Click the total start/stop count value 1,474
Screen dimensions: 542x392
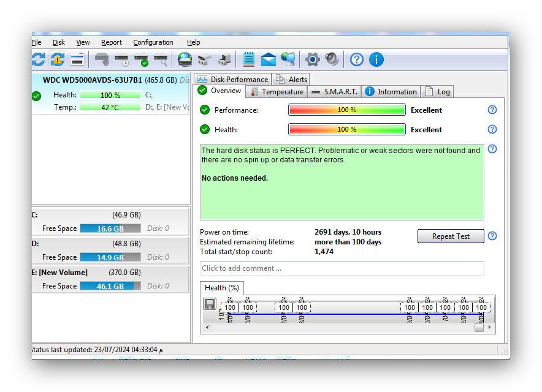point(324,252)
